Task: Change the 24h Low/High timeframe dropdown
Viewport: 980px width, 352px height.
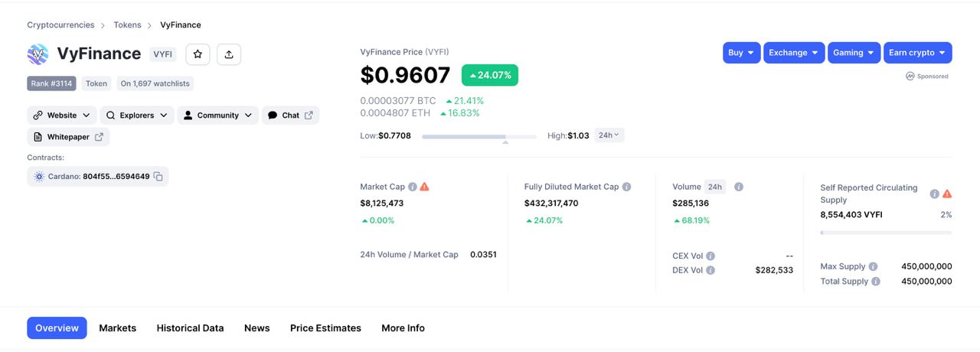Action: tap(609, 135)
